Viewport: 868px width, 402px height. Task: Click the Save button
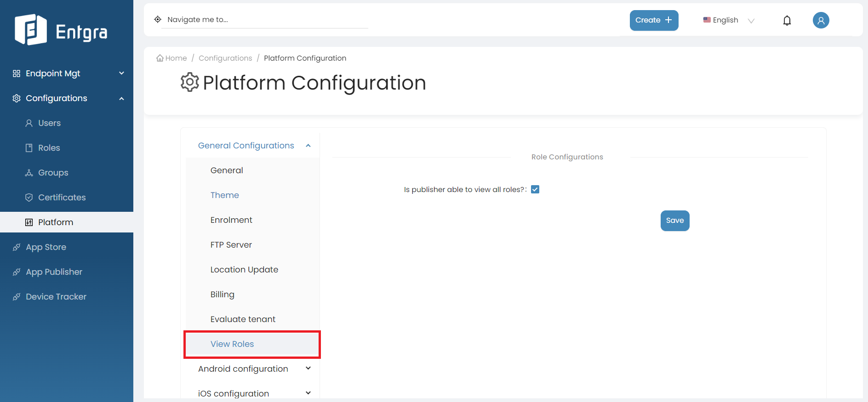675,221
